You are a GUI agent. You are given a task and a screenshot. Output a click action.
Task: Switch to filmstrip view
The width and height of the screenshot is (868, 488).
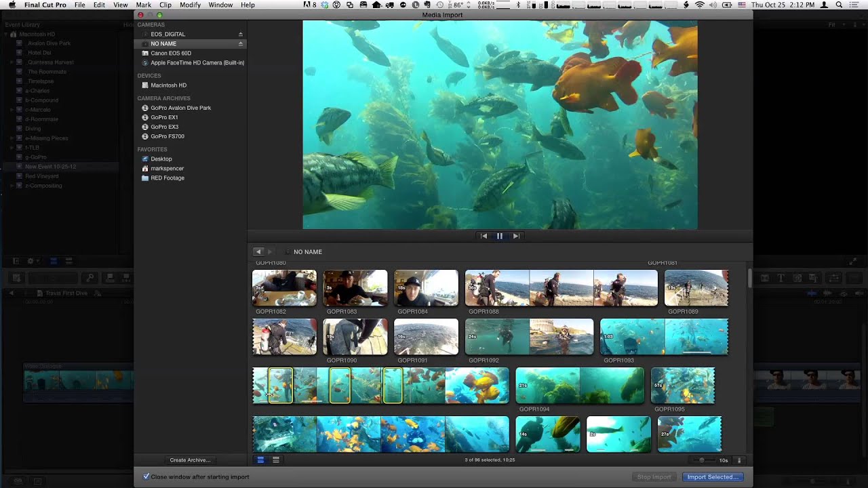pyautogui.click(x=260, y=460)
